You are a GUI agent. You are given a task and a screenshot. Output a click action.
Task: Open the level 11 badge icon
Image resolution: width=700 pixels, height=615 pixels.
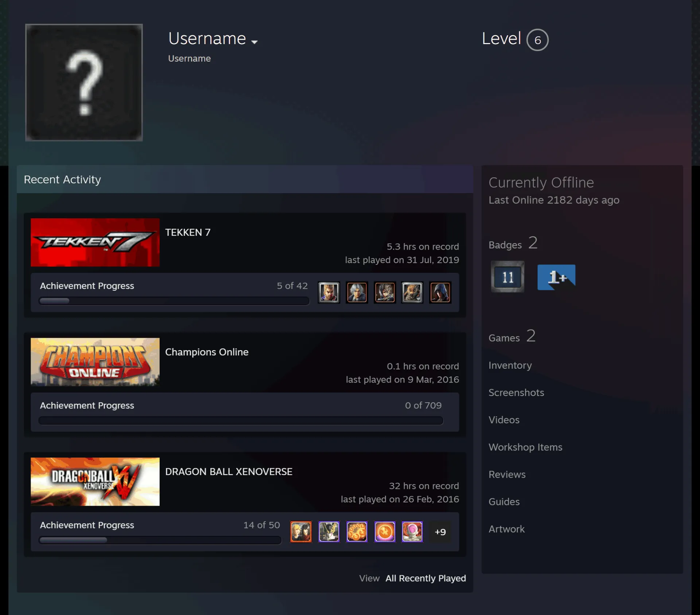507,277
